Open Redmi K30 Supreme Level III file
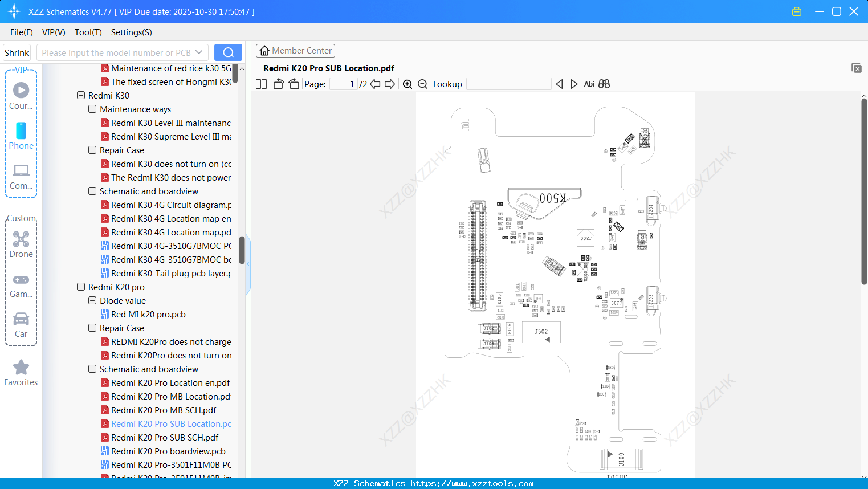 tap(166, 137)
